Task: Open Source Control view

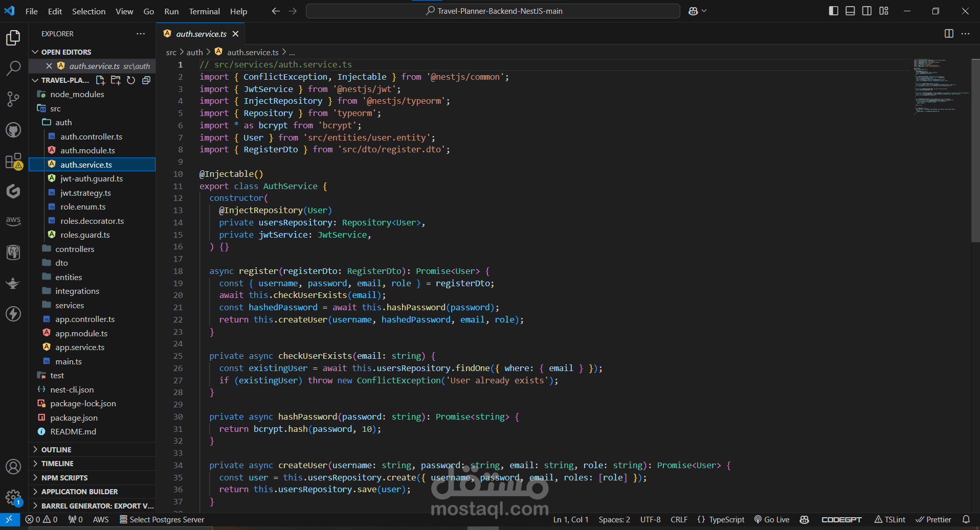Action: tap(13, 99)
